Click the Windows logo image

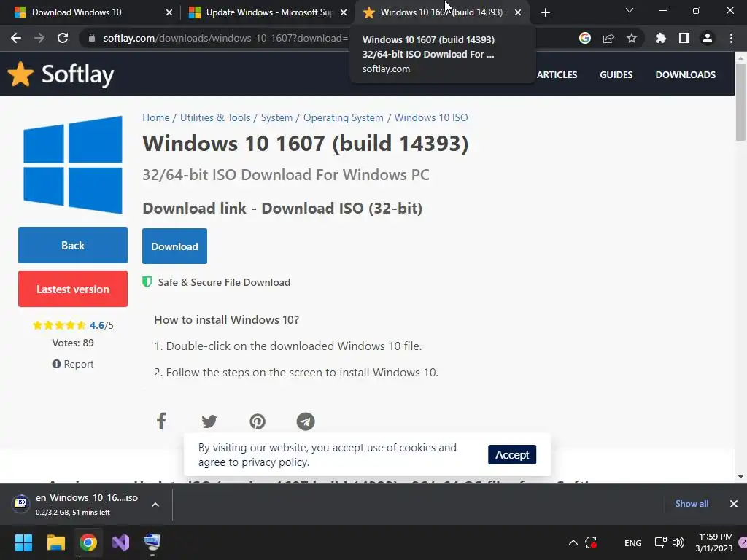(73, 165)
